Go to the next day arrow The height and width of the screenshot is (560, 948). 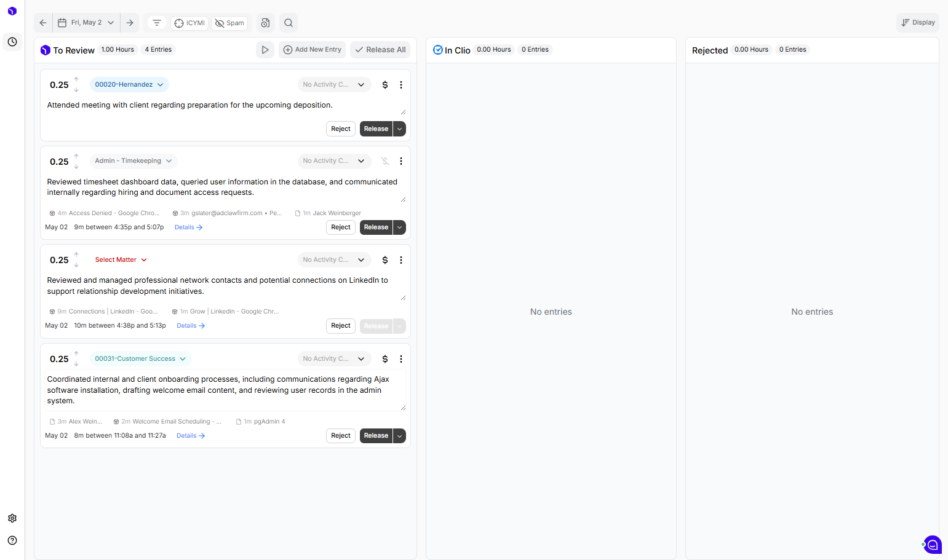[x=130, y=23]
